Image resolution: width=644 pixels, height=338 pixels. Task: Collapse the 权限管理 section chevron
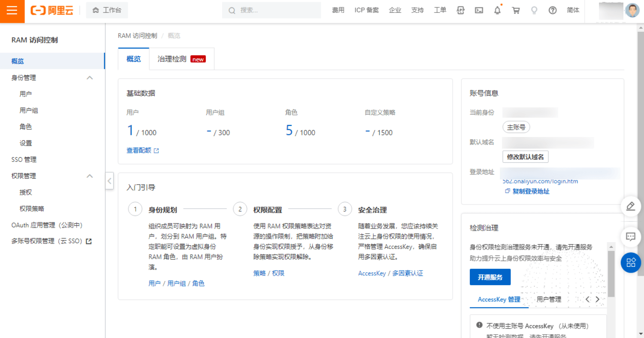click(x=90, y=176)
